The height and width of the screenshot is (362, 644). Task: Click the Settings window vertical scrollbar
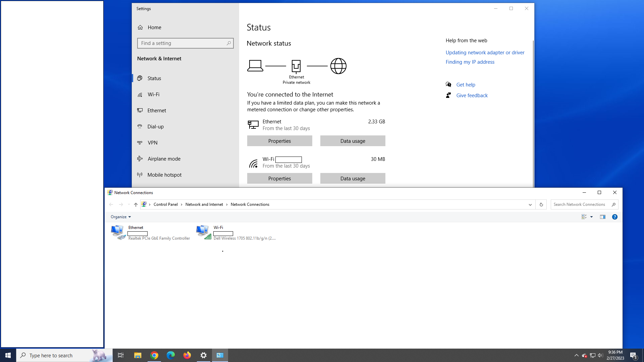[533, 113]
